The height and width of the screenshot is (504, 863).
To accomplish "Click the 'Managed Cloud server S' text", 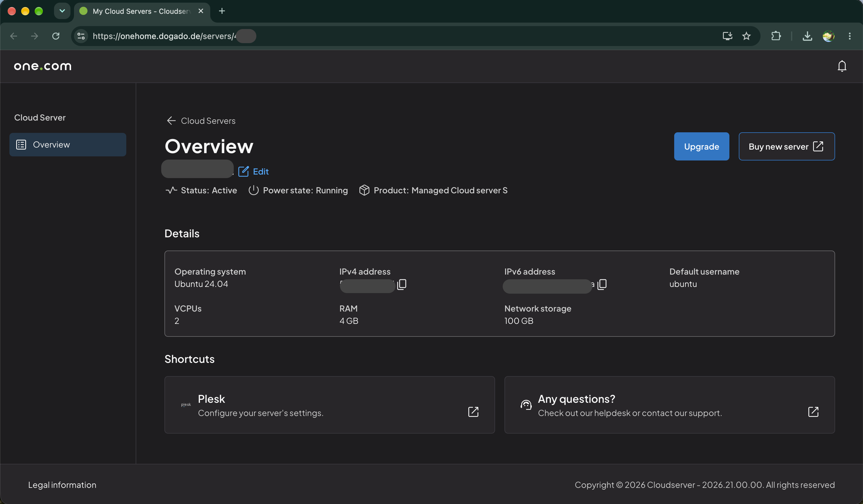I will (x=459, y=190).
